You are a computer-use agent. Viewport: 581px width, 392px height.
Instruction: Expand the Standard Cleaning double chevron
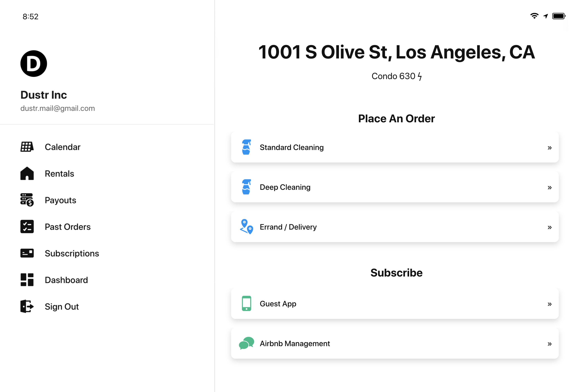click(x=549, y=148)
